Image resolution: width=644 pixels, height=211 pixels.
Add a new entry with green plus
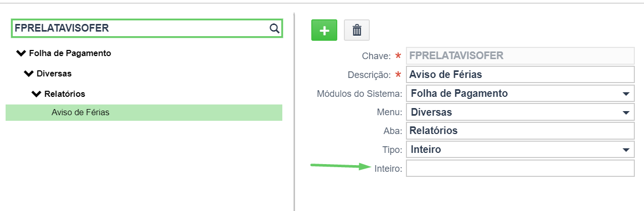[324, 31]
